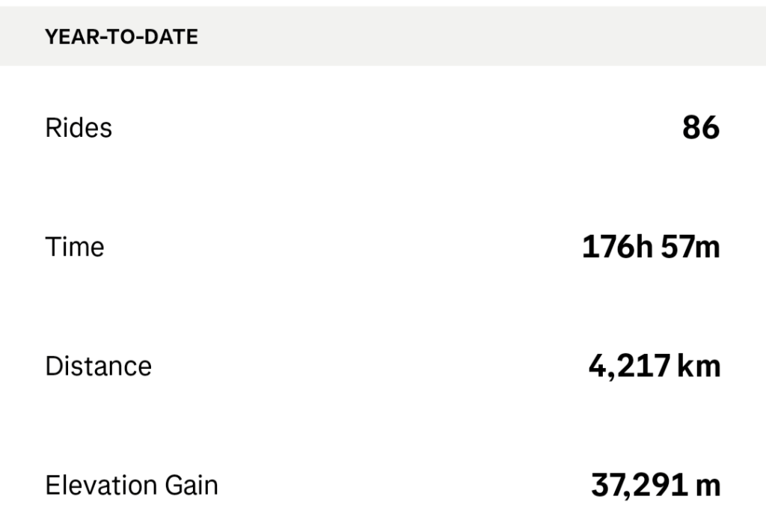Select the Distance stat label
Screen dimensions: 766x532
click(98, 367)
